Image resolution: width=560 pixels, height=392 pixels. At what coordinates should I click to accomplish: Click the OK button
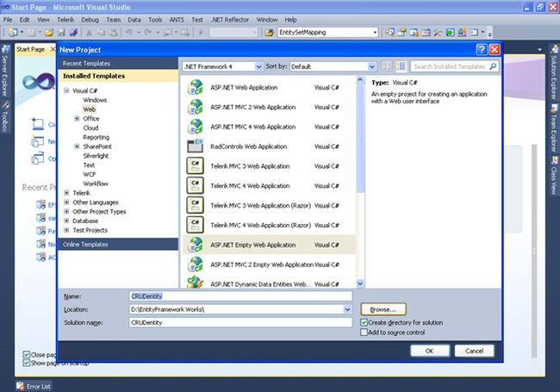coord(430,351)
